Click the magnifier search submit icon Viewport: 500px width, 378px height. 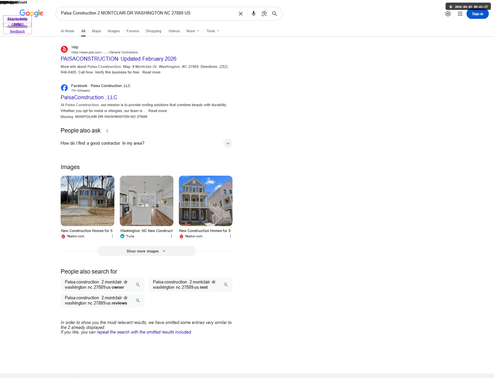click(274, 14)
